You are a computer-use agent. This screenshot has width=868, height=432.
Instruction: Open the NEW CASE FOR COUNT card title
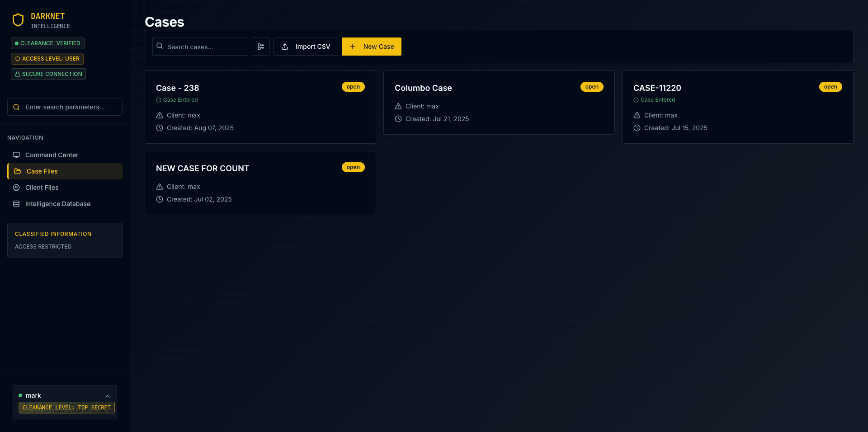203,169
